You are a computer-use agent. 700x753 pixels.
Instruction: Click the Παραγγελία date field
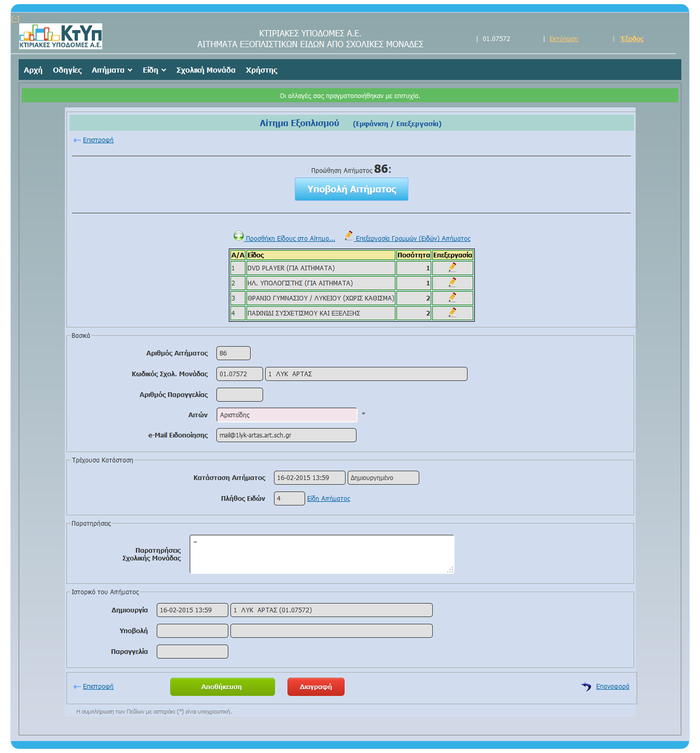[193, 651]
